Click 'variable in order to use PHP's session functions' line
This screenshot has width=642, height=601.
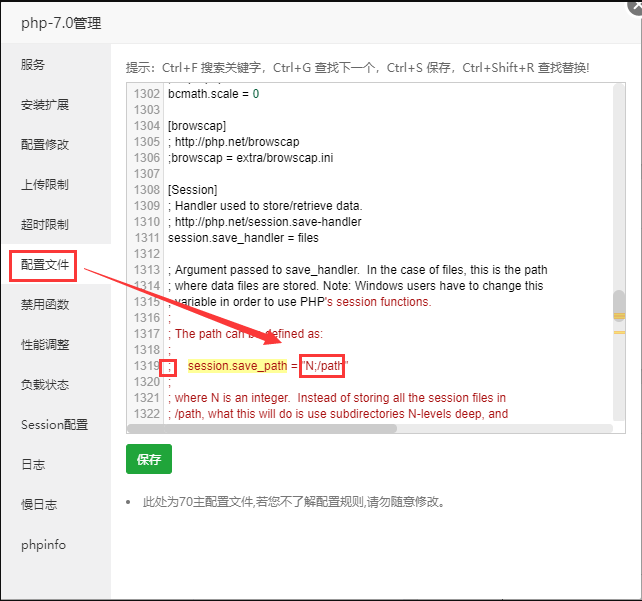pos(300,302)
